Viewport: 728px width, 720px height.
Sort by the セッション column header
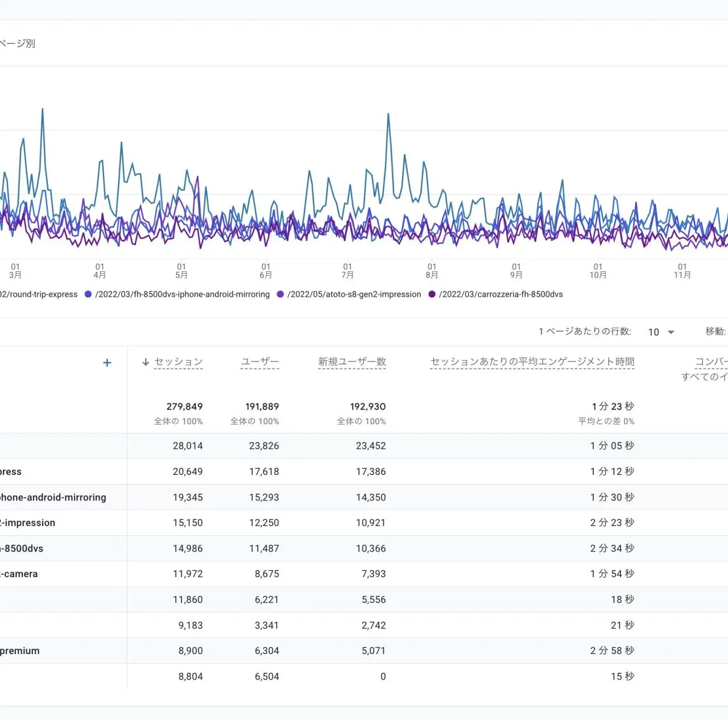pos(179,362)
